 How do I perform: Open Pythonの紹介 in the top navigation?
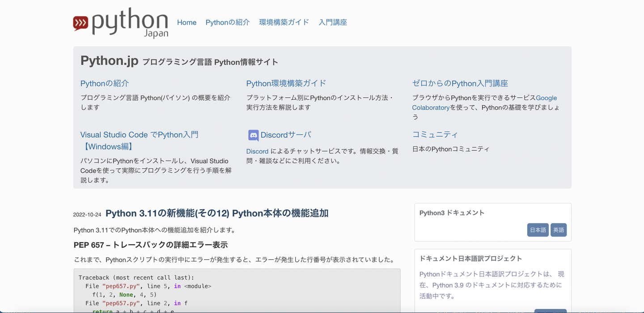click(x=228, y=22)
